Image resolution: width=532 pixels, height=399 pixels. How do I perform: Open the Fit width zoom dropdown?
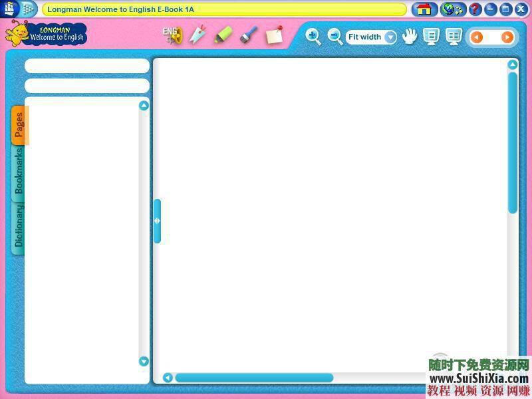390,37
